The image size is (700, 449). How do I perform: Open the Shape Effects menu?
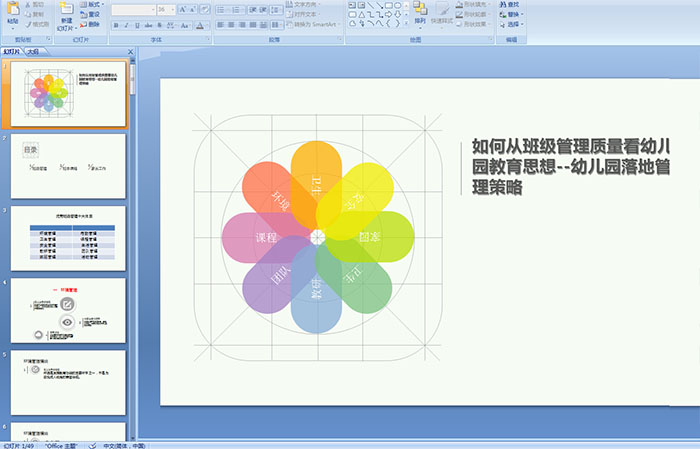(473, 25)
